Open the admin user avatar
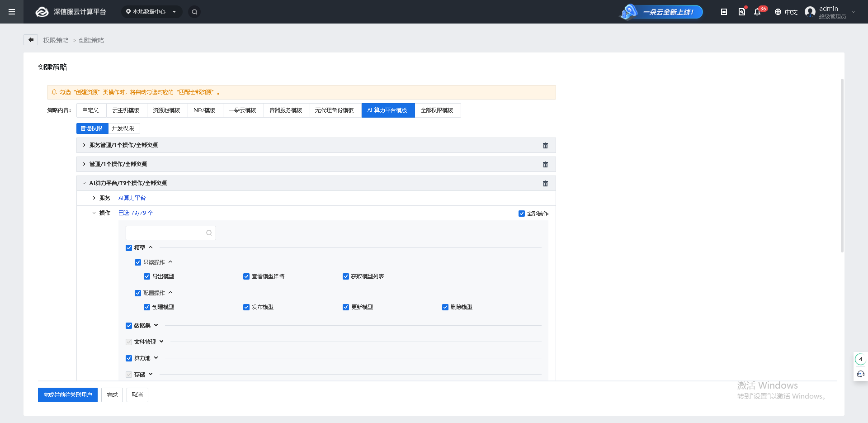This screenshot has width=868, height=423. [x=810, y=12]
